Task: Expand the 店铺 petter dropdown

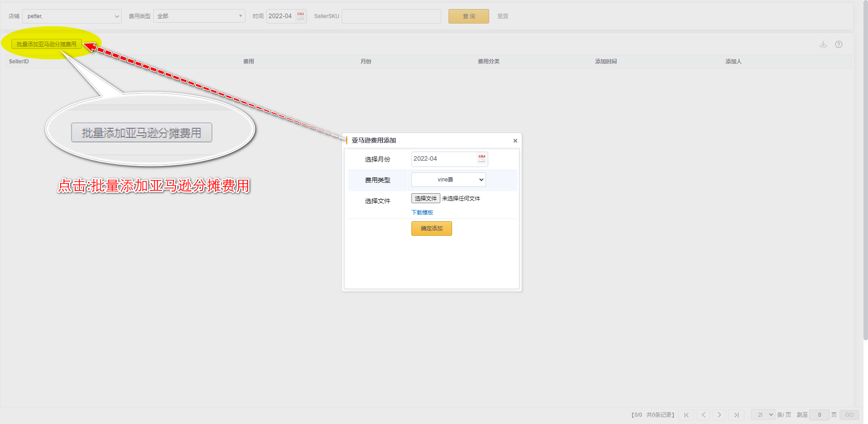Action: pos(72,16)
